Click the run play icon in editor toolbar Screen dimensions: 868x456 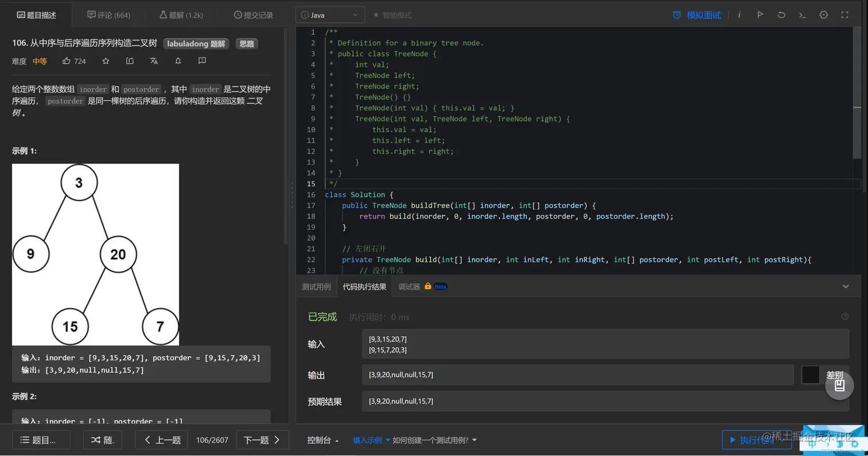click(x=760, y=15)
